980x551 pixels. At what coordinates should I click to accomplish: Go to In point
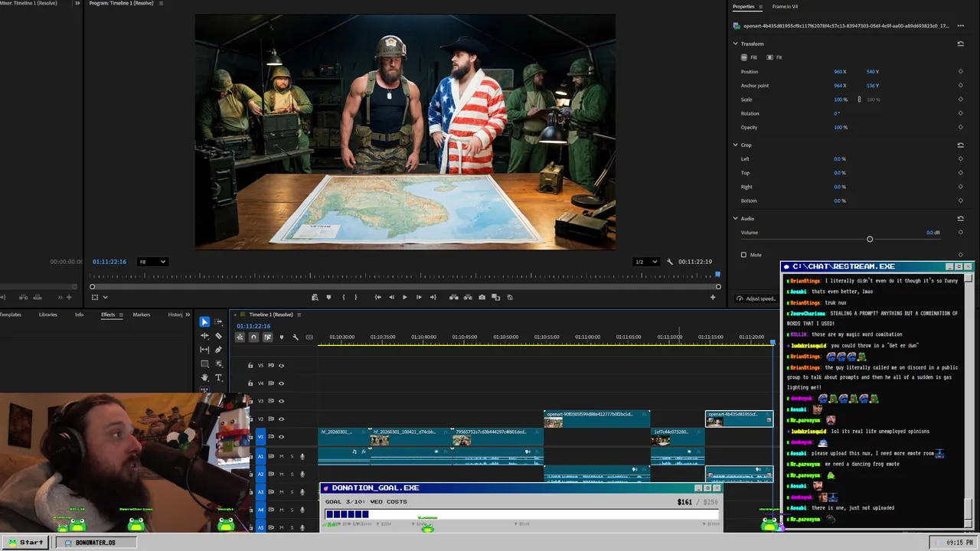click(x=377, y=297)
